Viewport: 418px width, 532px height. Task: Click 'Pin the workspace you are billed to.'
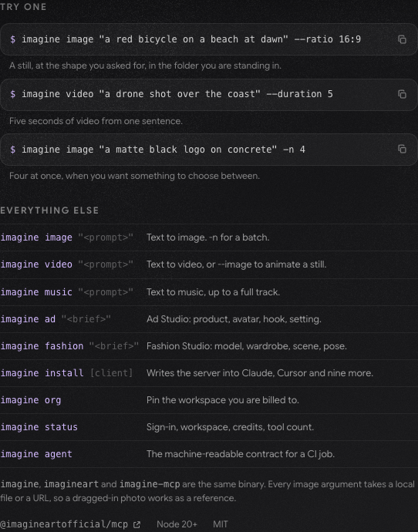223,400
